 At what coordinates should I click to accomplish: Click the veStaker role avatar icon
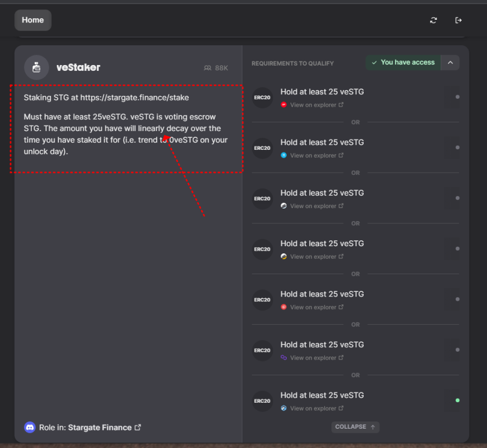click(x=36, y=68)
